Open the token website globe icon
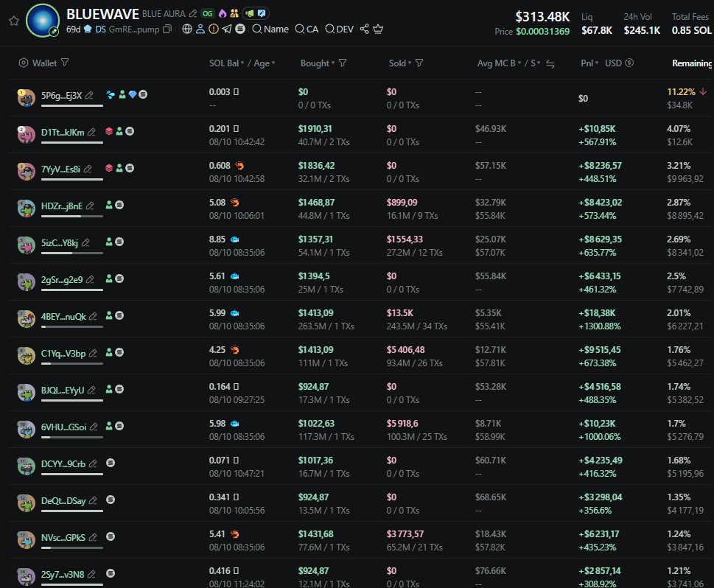This screenshot has height=588, width=714. coord(186,29)
